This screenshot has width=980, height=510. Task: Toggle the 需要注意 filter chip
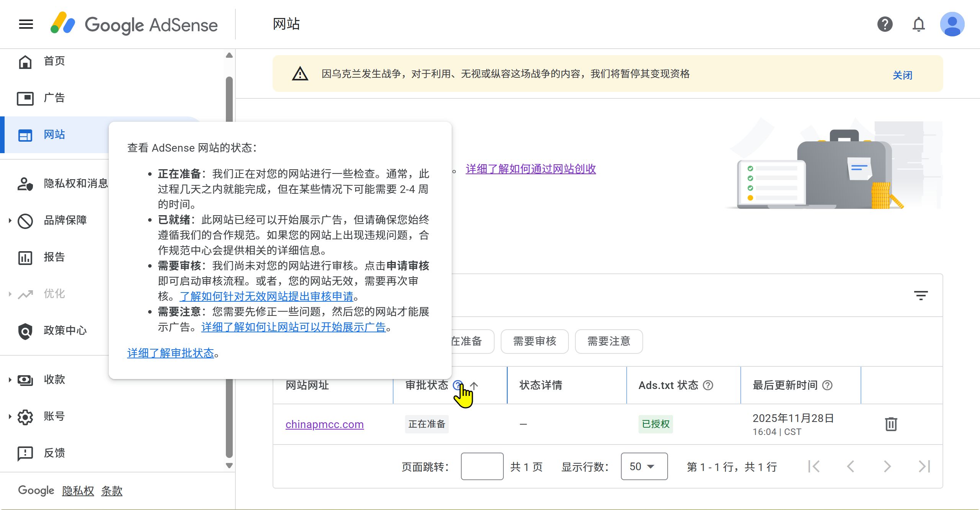coord(609,341)
